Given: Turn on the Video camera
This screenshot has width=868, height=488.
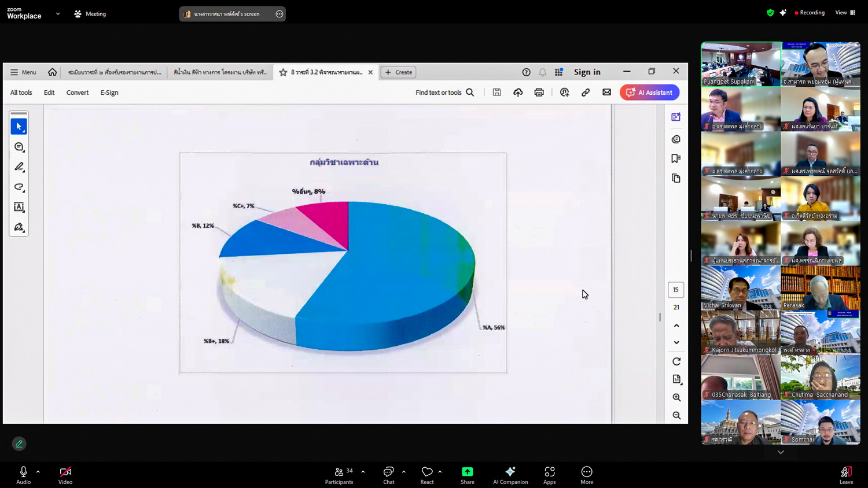Looking at the screenshot, I should pyautogui.click(x=65, y=475).
